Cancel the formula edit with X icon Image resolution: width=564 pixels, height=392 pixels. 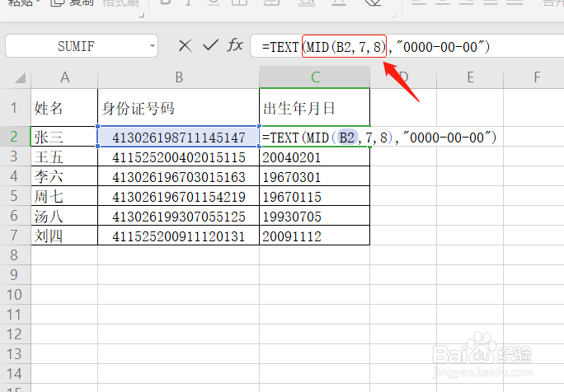click(x=185, y=46)
